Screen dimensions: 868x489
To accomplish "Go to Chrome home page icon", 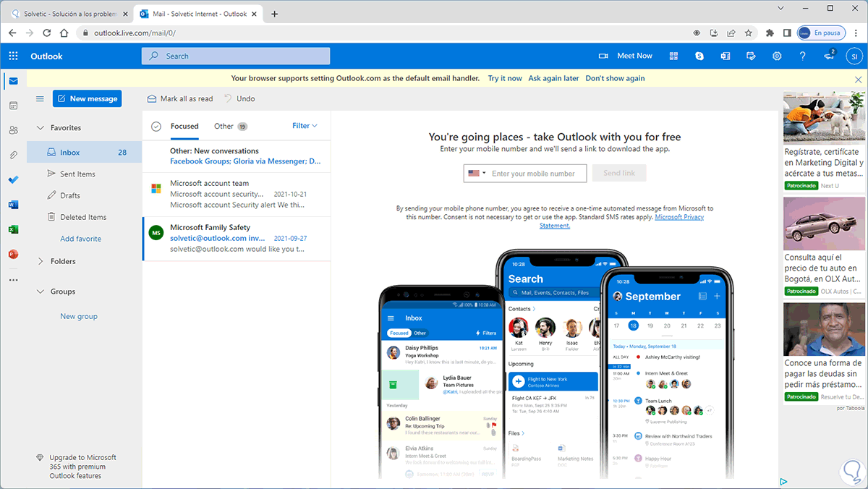I will coord(64,33).
